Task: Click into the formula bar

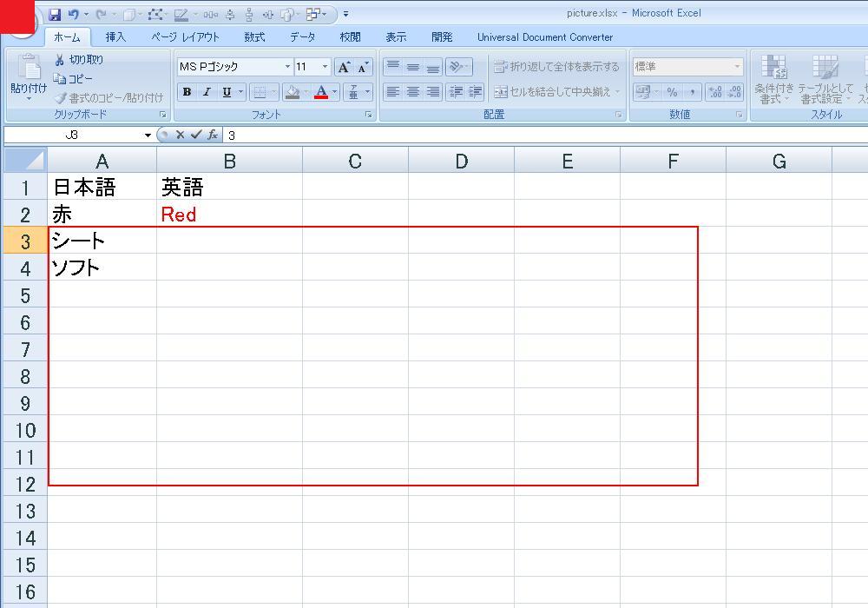Action: 545,135
